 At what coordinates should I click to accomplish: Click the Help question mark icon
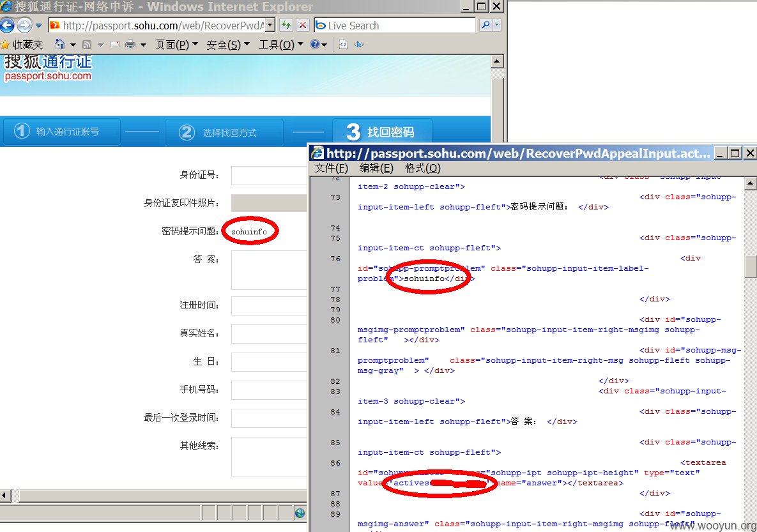click(x=315, y=45)
